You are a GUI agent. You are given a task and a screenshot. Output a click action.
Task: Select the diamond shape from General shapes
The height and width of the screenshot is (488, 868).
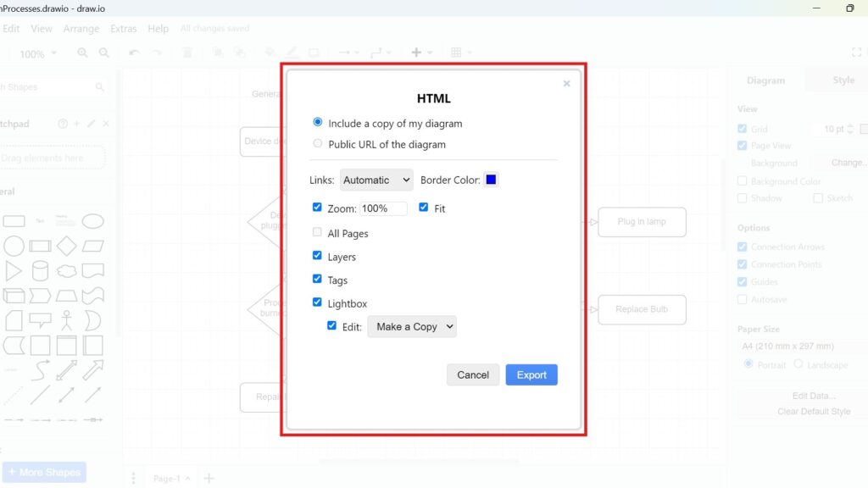tap(66, 246)
